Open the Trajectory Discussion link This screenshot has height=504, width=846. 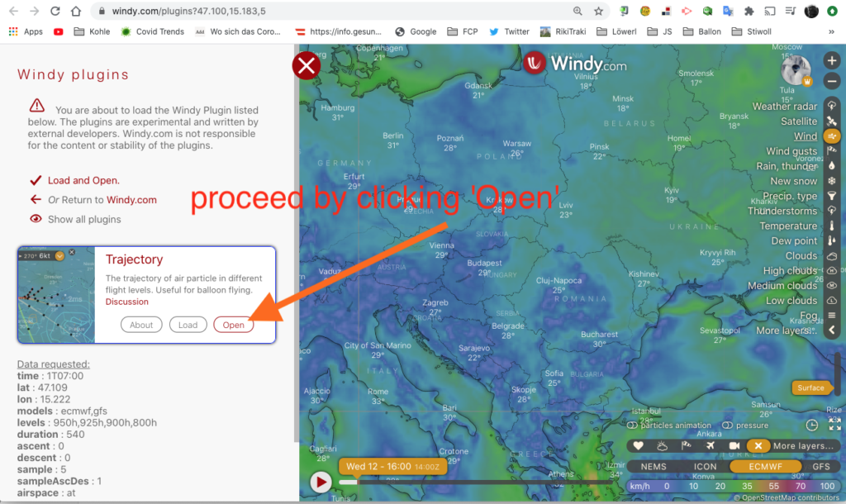pyautogui.click(x=126, y=302)
